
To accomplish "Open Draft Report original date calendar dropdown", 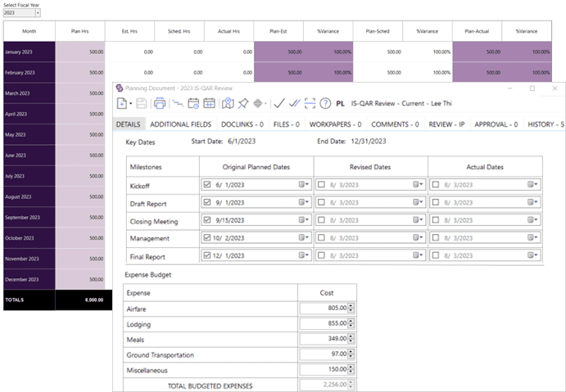I will (x=304, y=202).
